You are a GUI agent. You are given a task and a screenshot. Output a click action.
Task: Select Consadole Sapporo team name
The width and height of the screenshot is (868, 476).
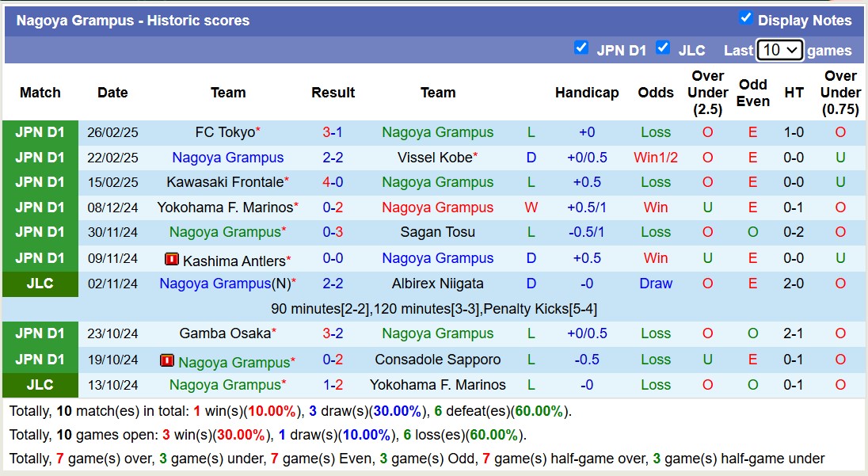tap(437, 360)
